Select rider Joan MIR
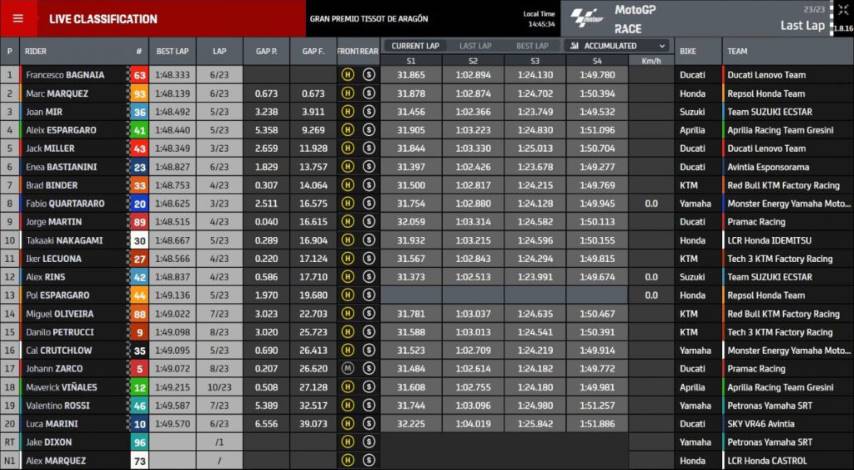This screenshot has height=470, width=854. point(44,112)
